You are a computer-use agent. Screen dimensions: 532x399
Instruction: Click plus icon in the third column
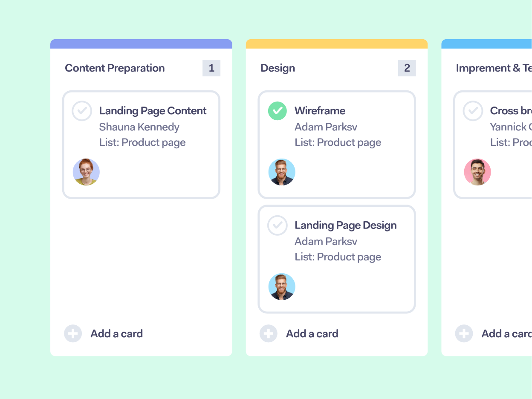coord(464,333)
